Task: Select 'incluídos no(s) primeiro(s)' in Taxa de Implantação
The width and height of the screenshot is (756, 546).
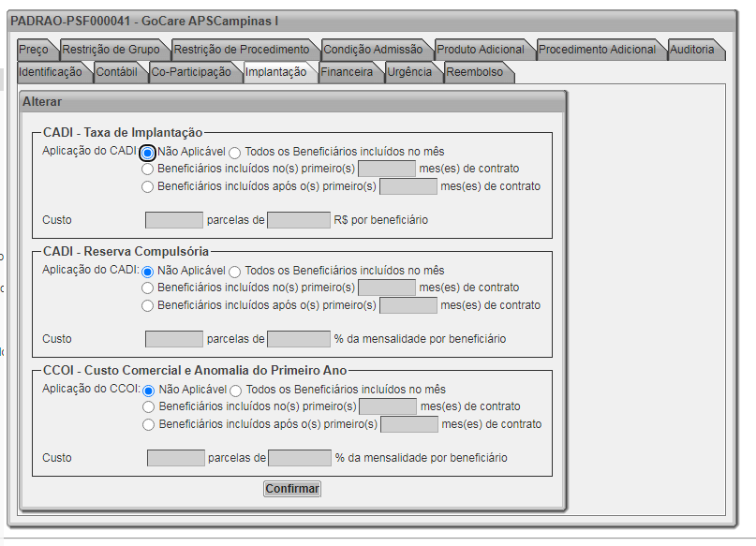Action: [x=147, y=170]
